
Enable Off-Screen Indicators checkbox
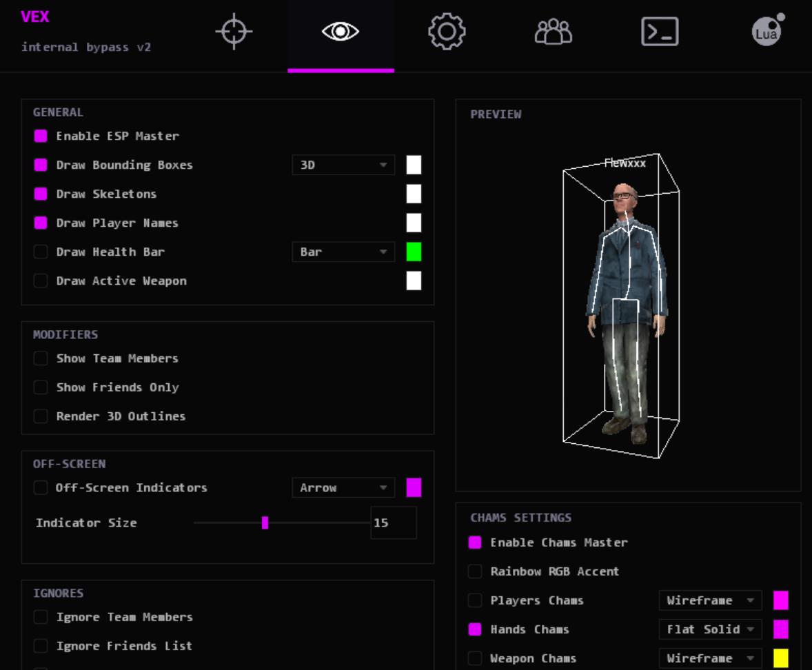coord(41,488)
